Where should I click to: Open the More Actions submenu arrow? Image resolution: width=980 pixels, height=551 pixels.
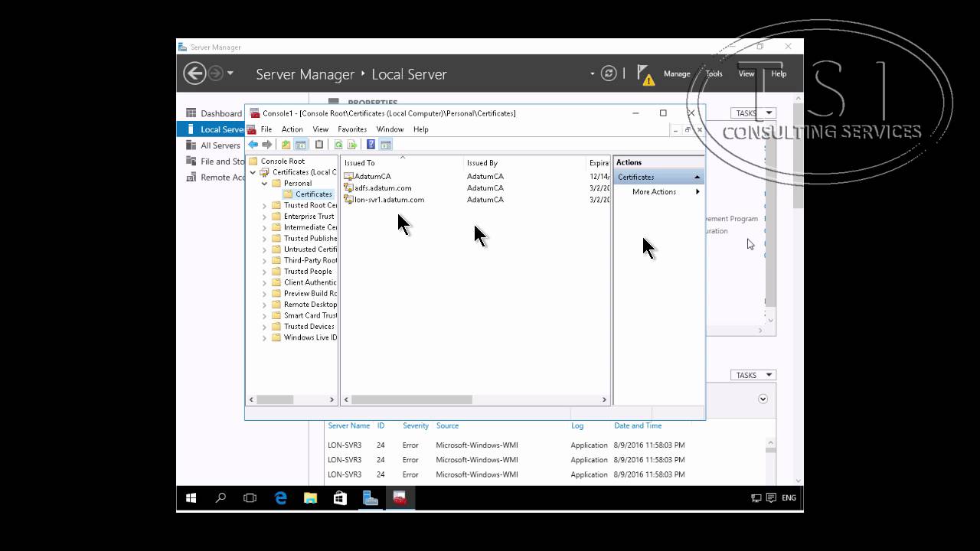coord(697,192)
